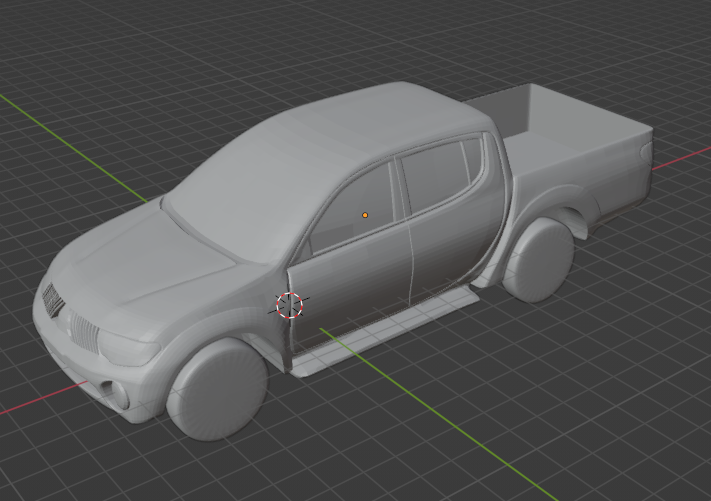Click the round fog light on bumper
The image size is (711, 501).
click(121, 395)
